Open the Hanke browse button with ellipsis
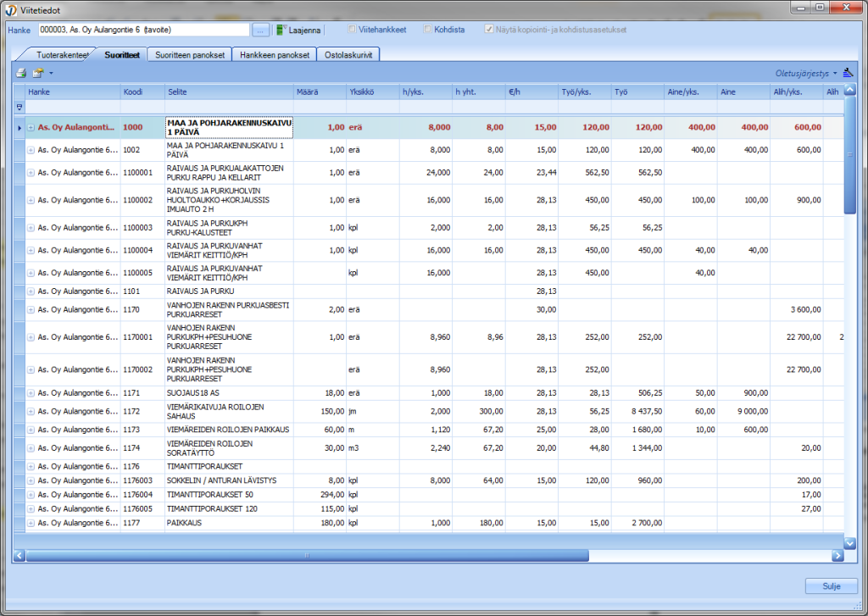 [260, 30]
